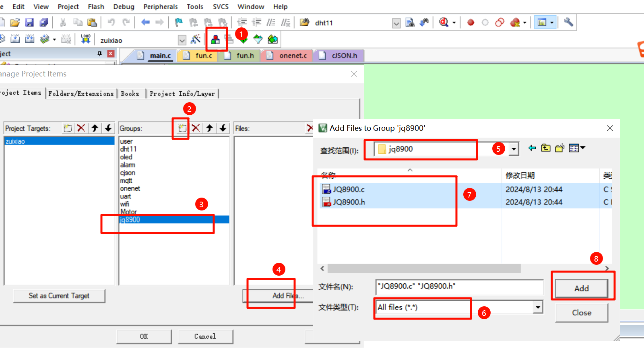Save all files using the multi-disk icon
The image size is (644, 359).
(44, 23)
